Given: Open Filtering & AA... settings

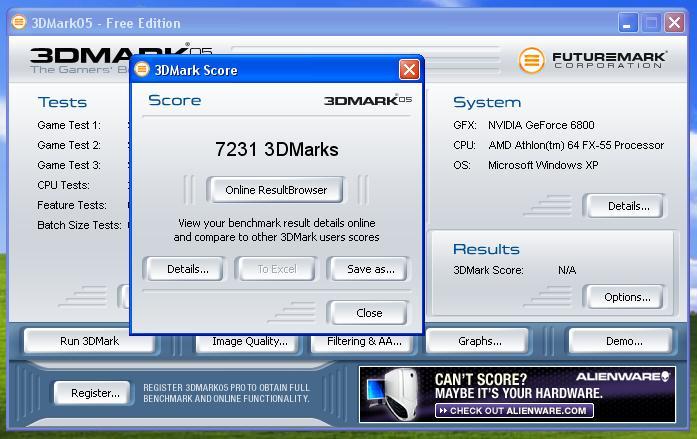Looking at the screenshot, I should coord(364,342).
